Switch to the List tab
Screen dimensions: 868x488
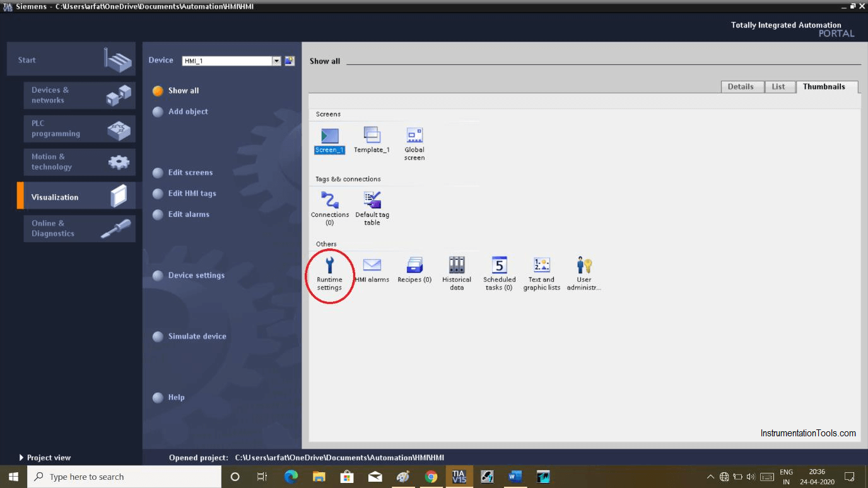pos(779,87)
